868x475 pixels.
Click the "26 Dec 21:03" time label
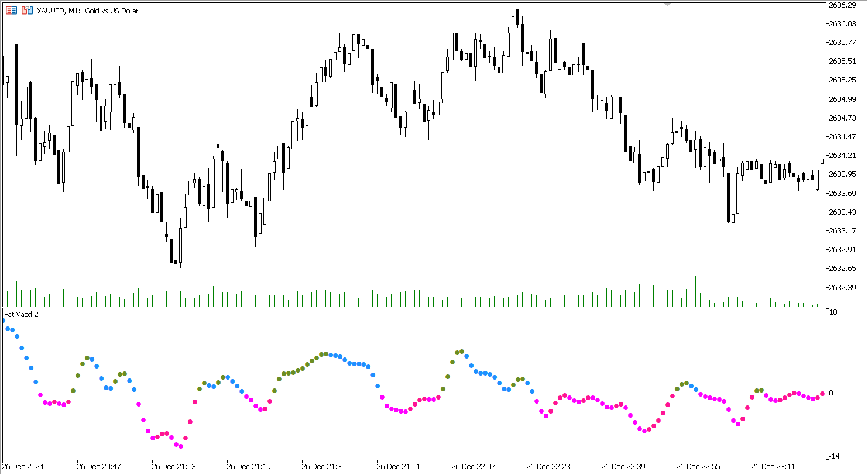174,467
